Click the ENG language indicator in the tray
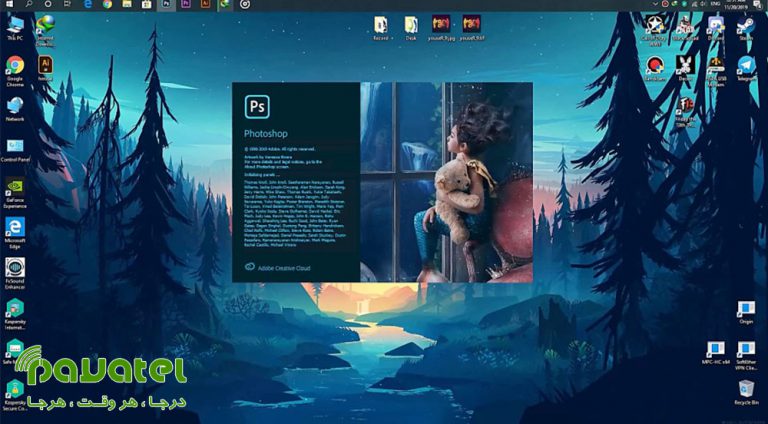The height and width of the screenshot is (424, 768). pyautogui.click(x=715, y=3)
